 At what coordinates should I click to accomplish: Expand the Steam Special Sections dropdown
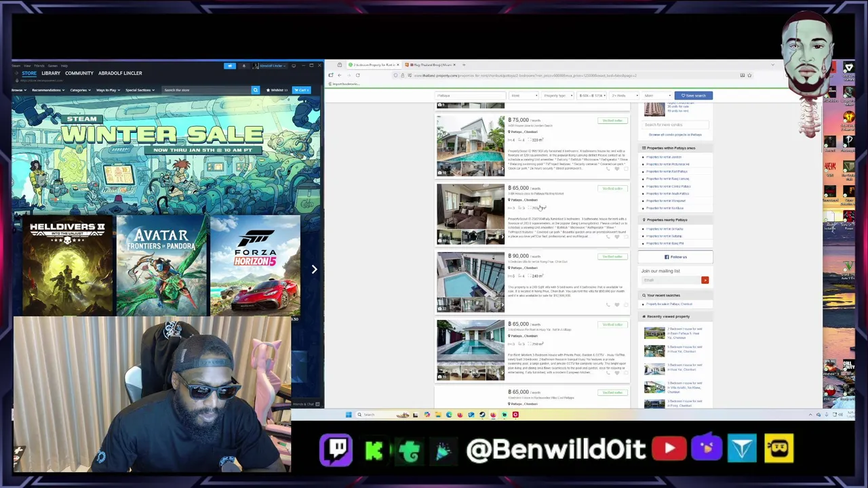pyautogui.click(x=139, y=90)
